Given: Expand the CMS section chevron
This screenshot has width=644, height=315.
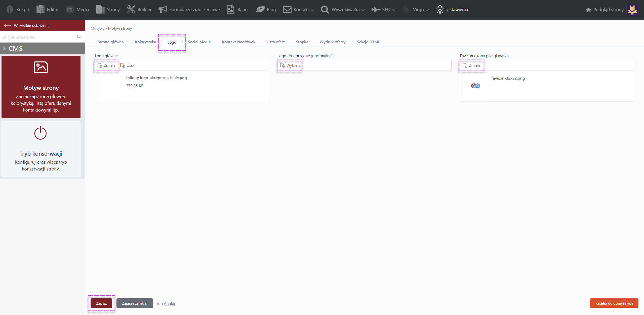Looking at the screenshot, I should click(4, 48).
